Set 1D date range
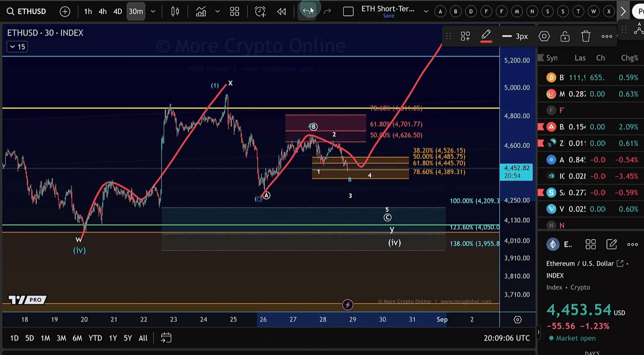The width and height of the screenshot is (644, 355). pyautogui.click(x=14, y=338)
